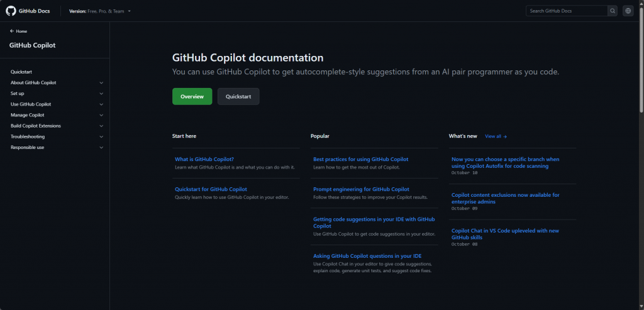
Task: Click the October 08 date text
Action: 464,245
